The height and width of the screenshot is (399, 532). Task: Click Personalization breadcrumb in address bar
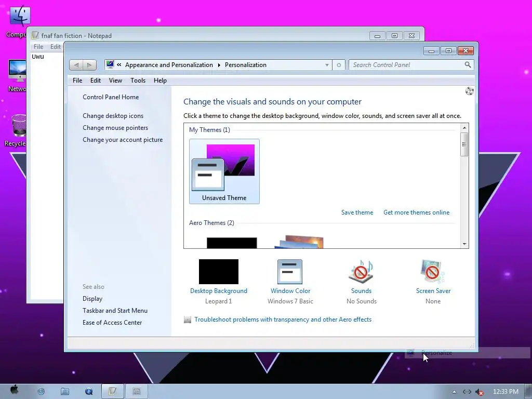246,65
